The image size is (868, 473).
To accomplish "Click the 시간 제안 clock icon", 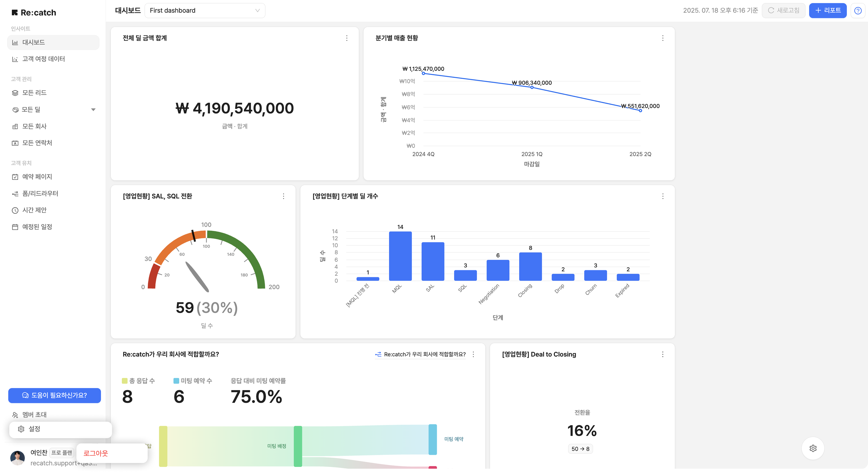I will (x=15, y=210).
